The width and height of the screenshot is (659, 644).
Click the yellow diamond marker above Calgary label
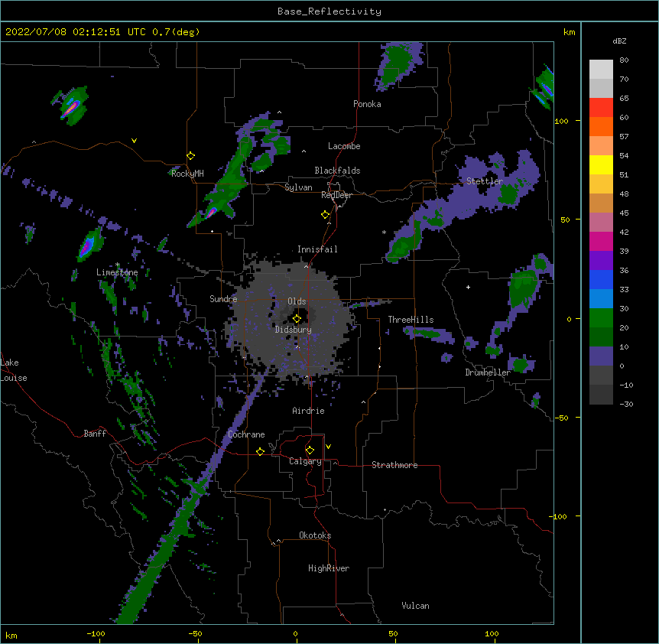(x=310, y=450)
